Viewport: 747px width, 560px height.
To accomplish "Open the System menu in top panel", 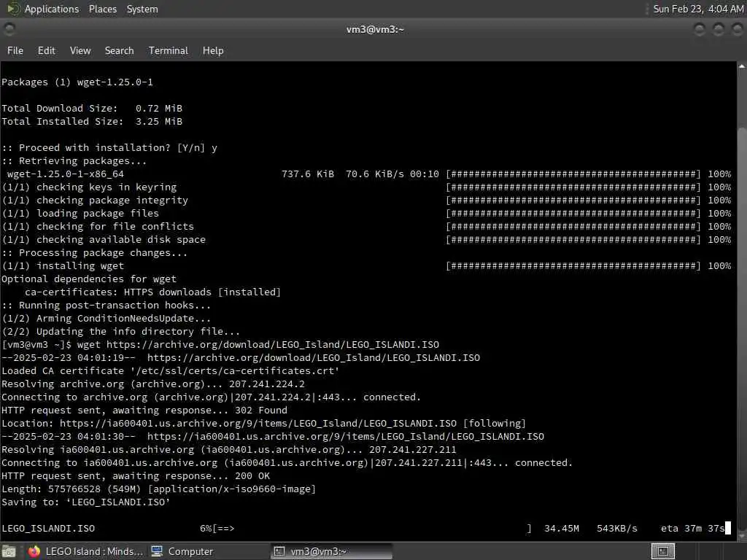I will click(x=142, y=9).
